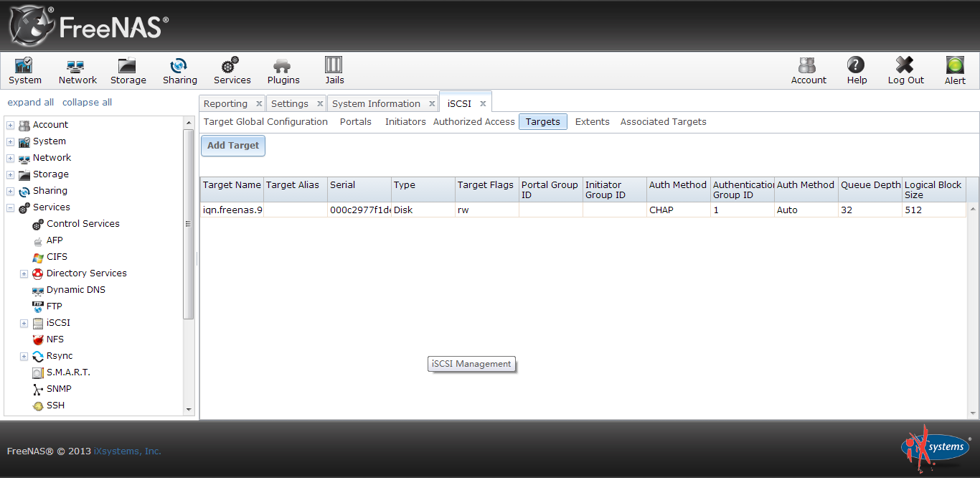980x478 pixels.
Task: Switch to the System Information tab
Action: [x=376, y=103]
